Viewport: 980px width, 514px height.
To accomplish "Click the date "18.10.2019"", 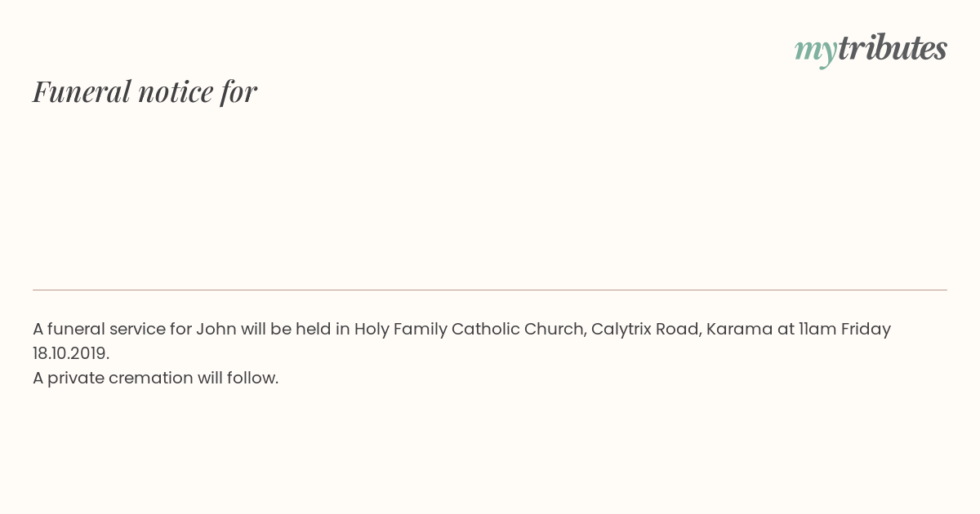I will click(x=71, y=353).
